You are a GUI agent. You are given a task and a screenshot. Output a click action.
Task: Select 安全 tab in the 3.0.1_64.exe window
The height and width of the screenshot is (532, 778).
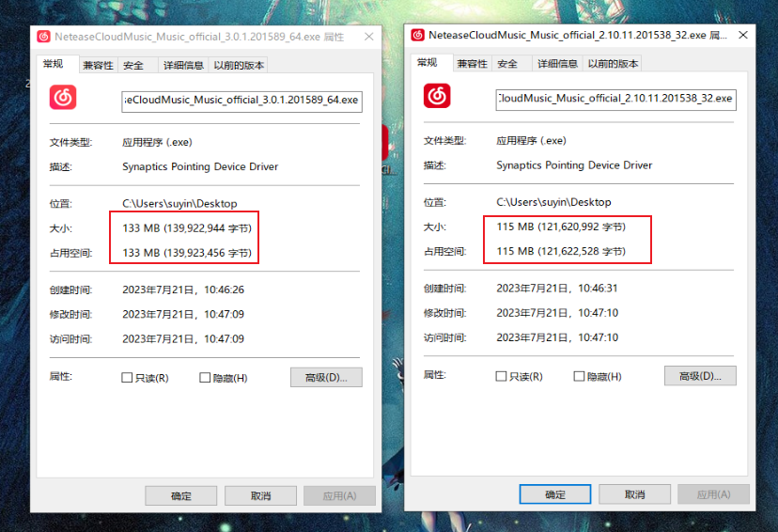[x=134, y=65]
